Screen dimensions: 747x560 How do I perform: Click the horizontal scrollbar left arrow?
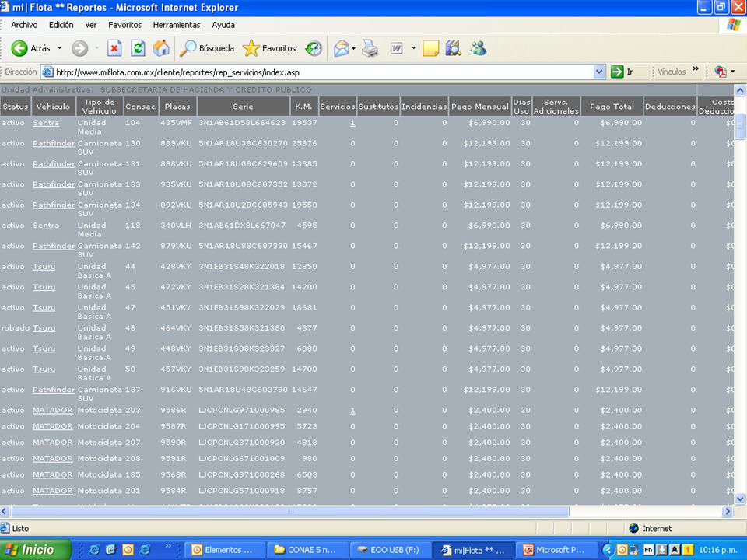click(5, 512)
